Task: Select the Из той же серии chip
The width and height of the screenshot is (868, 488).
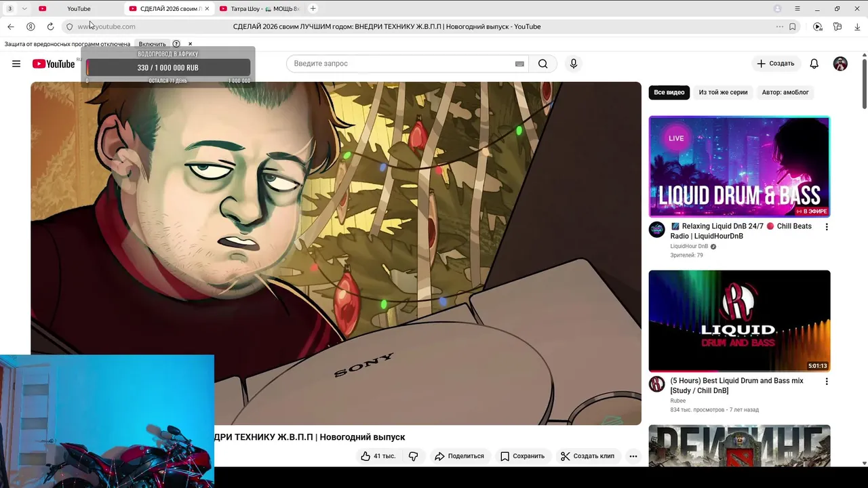Action: click(x=723, y=92)
